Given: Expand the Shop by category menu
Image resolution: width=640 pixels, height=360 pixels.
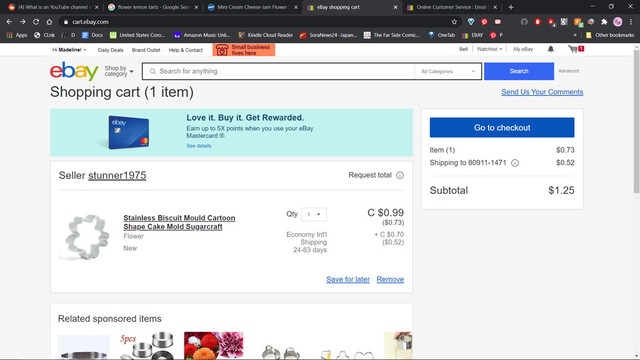Looking at the screenshot, I should point(119,71).
